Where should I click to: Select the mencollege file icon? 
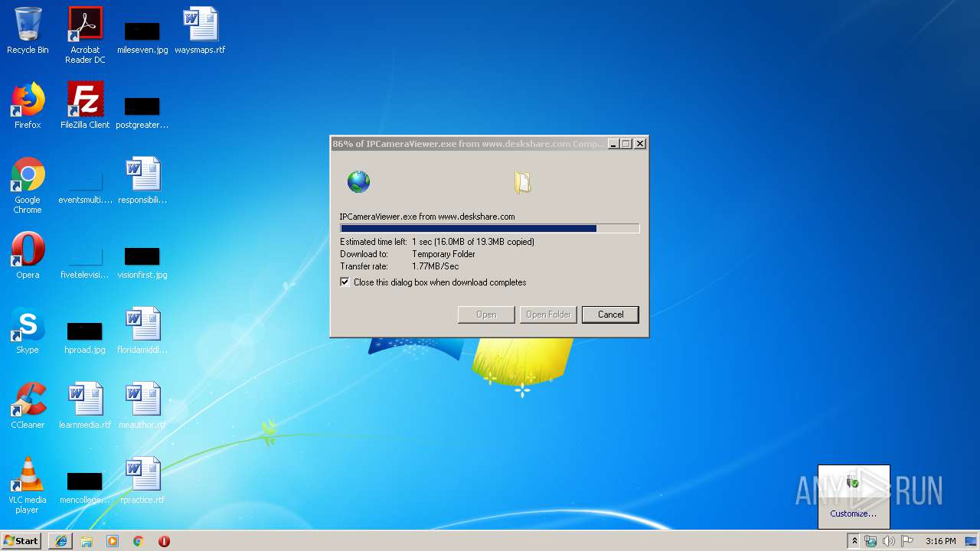(x=85, y=488)
